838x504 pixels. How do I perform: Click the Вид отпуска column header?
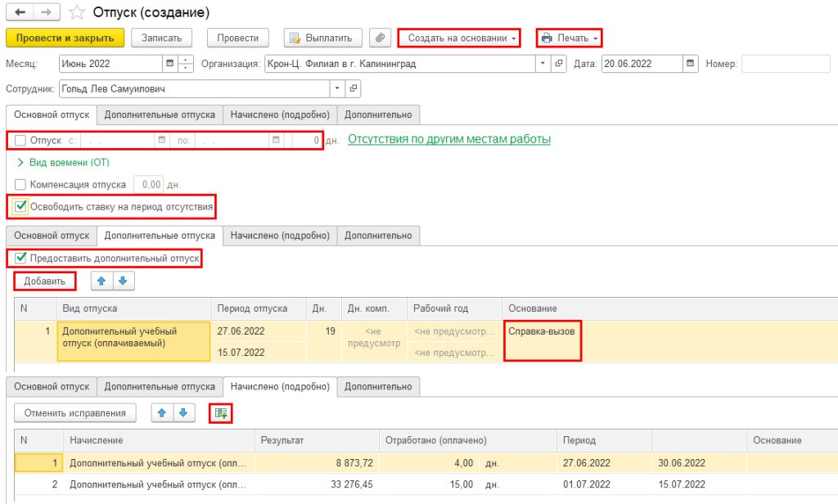[x=133, y=308]
